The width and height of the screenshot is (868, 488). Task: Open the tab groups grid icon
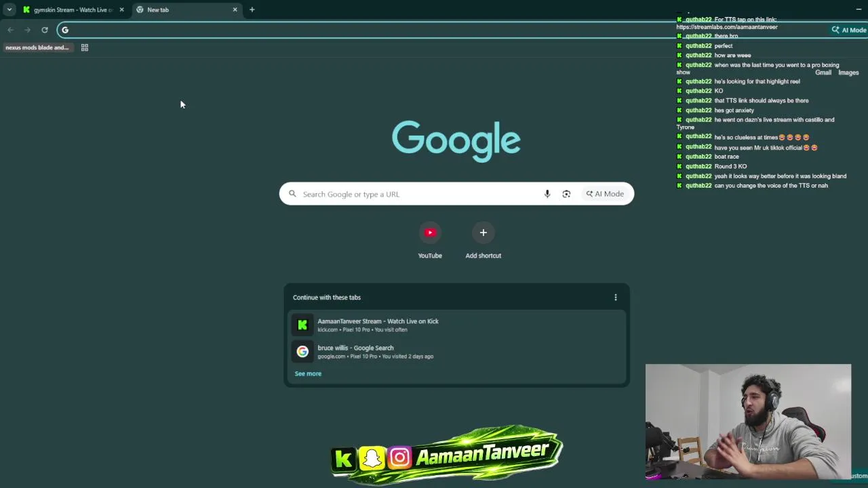point(85,47)
